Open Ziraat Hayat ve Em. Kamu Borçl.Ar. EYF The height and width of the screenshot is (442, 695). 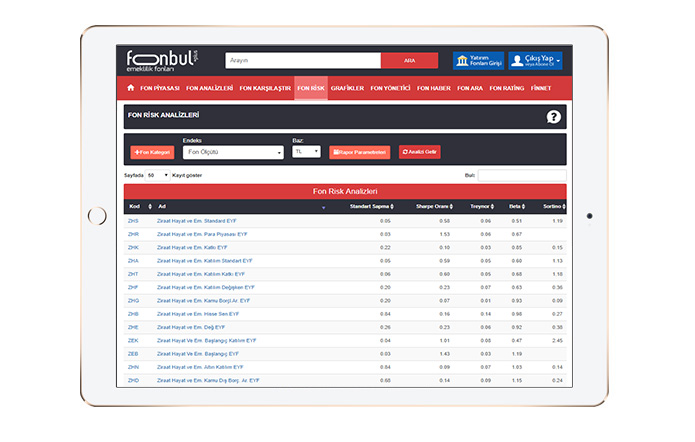tap(203, 301)
